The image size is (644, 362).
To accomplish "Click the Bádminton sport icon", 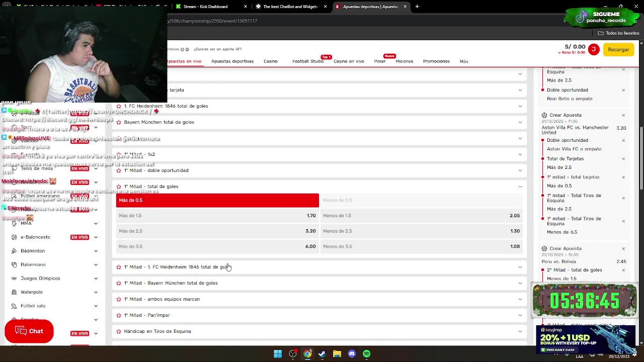I will [x=14, y=251].
